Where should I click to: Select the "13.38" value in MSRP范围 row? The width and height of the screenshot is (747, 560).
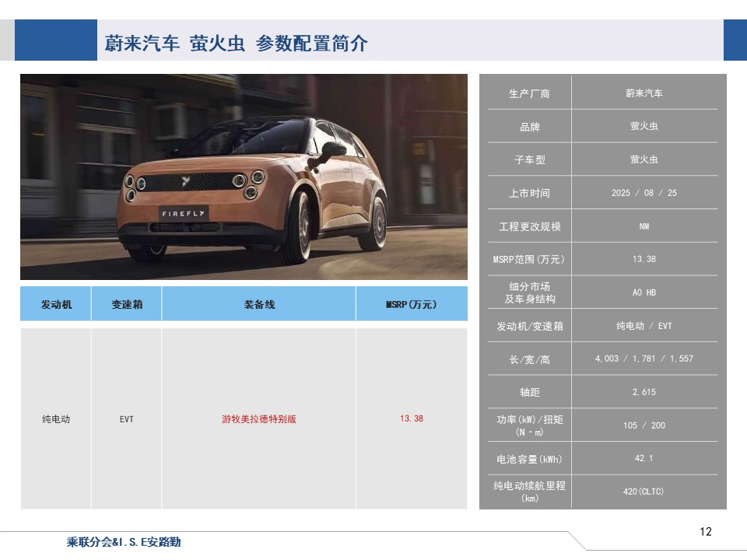(644, 259)
